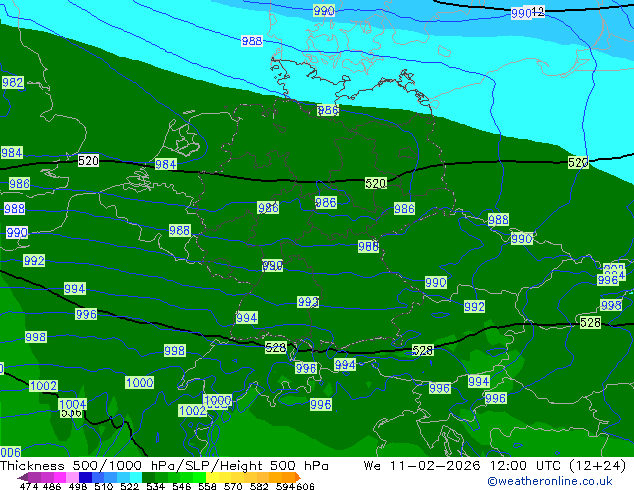Click the '582' legend value

(x=259, y=486)
